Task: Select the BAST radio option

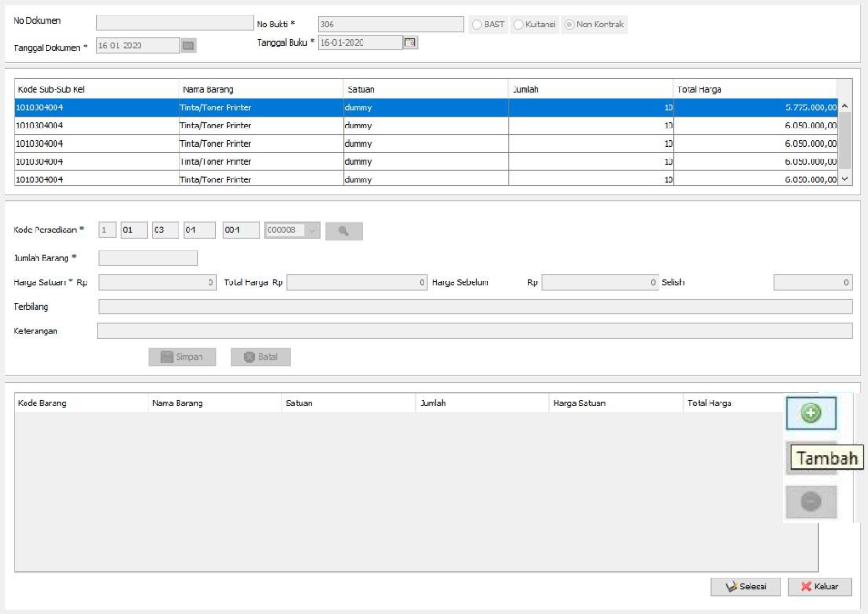Action: point(477,25)
